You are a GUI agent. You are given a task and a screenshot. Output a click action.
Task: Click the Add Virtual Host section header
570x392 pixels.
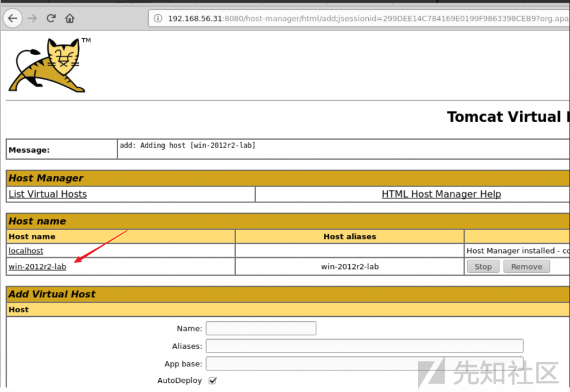tap(52, 294)
